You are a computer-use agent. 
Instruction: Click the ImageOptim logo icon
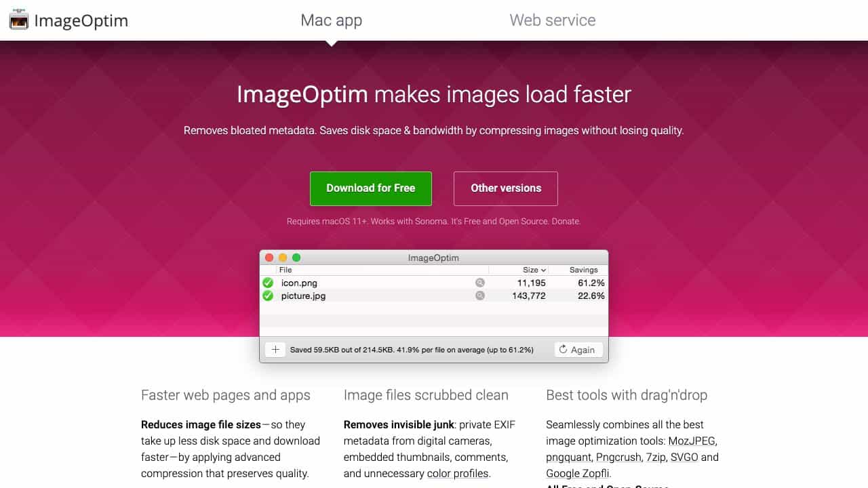point(18,20)
